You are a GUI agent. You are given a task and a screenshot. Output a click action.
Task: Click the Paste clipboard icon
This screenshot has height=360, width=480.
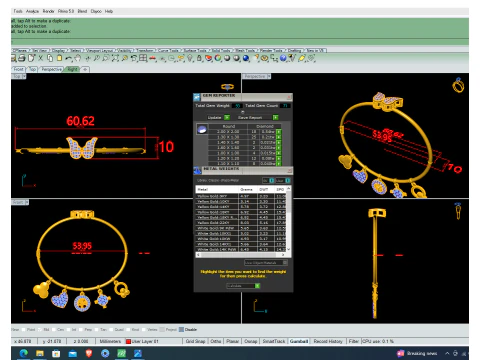[x=59, y=58]
